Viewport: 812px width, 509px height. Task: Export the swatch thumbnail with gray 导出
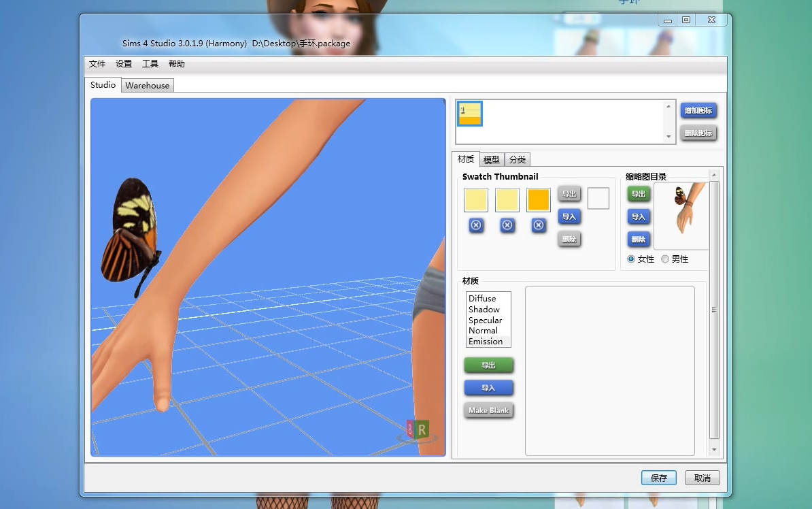pyautogui.click(x=569, y=194)
